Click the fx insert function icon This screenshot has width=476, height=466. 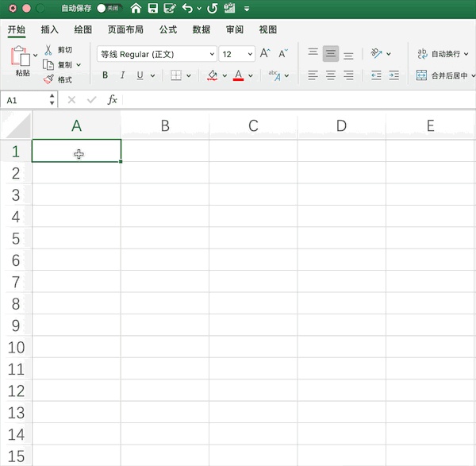[x=112, y=100]
